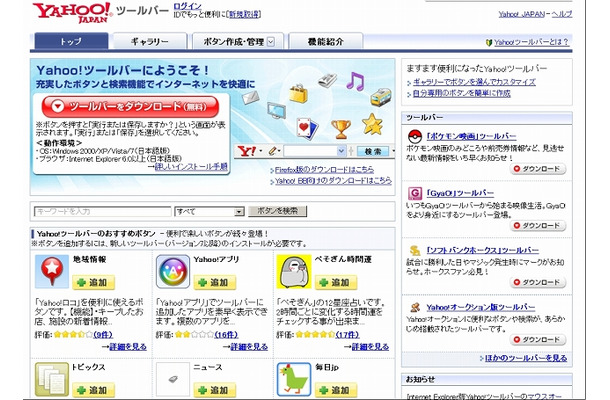
Task: Click the SoftBank Hawks toolbar icon
Action: tap(415, 250)
